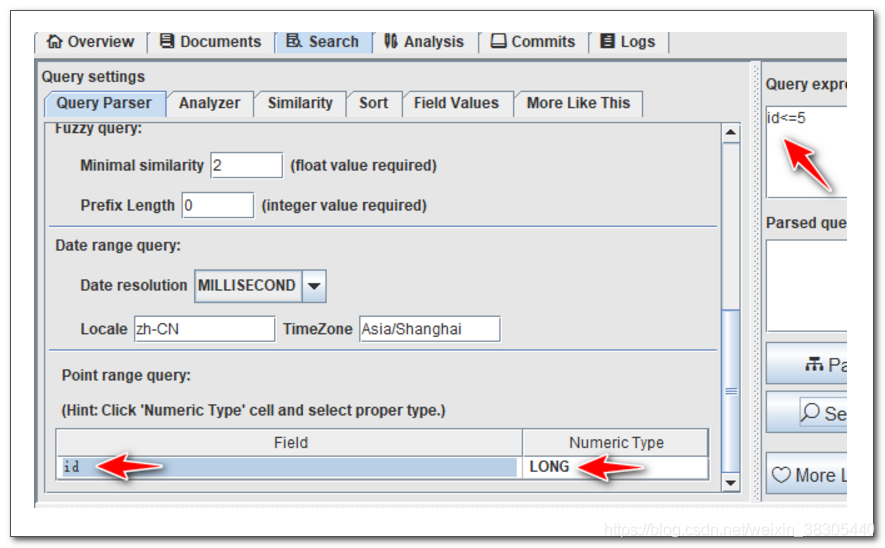Screen dimensions: 885x548
Task: Select the id field table cell
Action: pyautogui.click(x=289, y=467)
